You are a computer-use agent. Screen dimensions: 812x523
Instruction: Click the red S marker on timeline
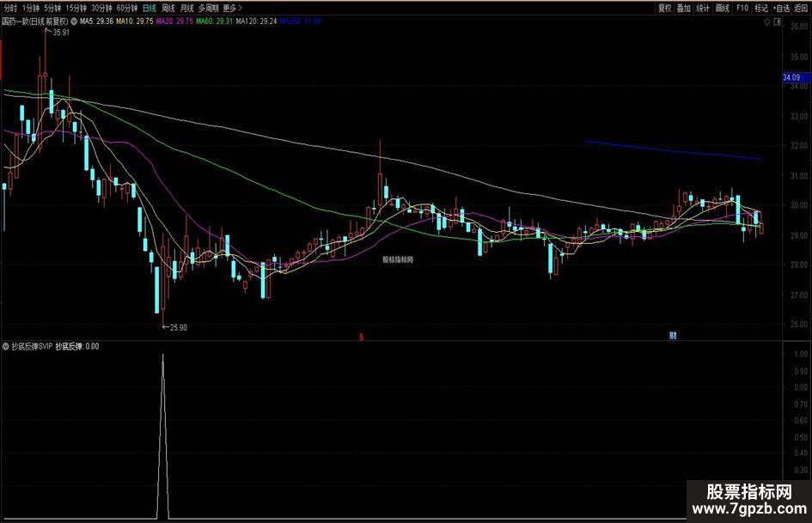click(362, 338)
